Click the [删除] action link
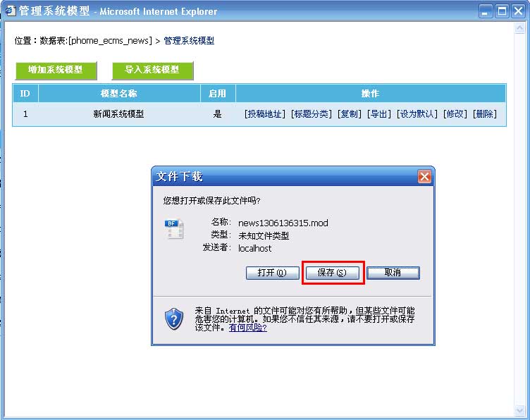The image size is (530, 420). [x=484, y=113]
